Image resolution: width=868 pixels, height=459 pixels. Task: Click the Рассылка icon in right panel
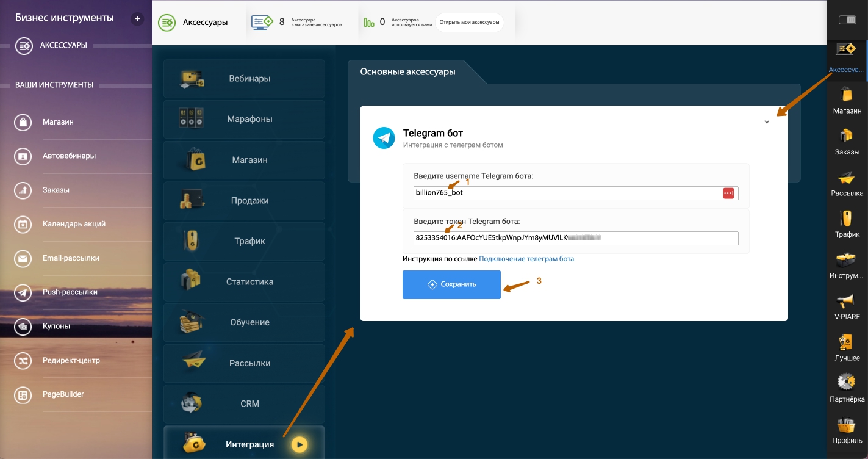[x=847, y=183]
